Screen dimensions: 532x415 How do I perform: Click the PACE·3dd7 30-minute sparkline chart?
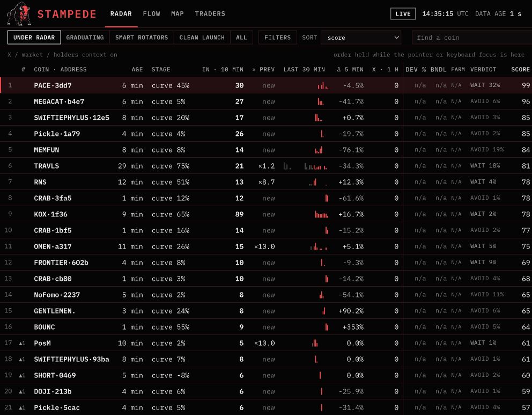coord(323,85)
